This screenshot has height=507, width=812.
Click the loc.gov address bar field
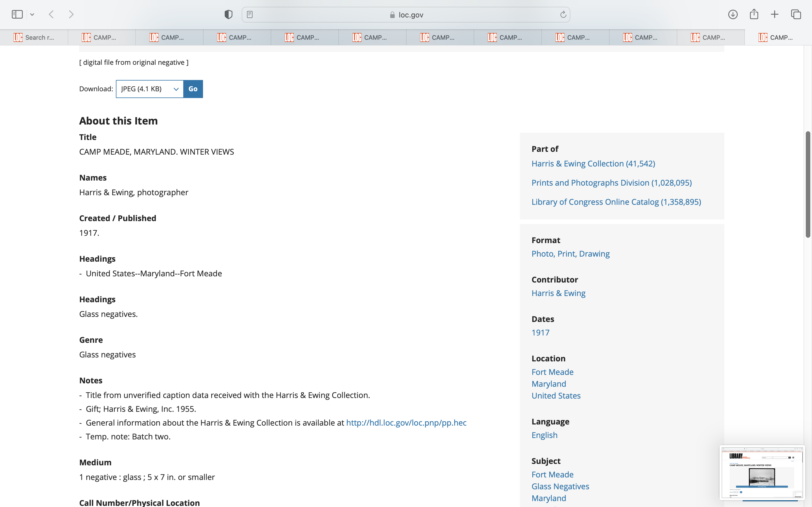point(406,15)
